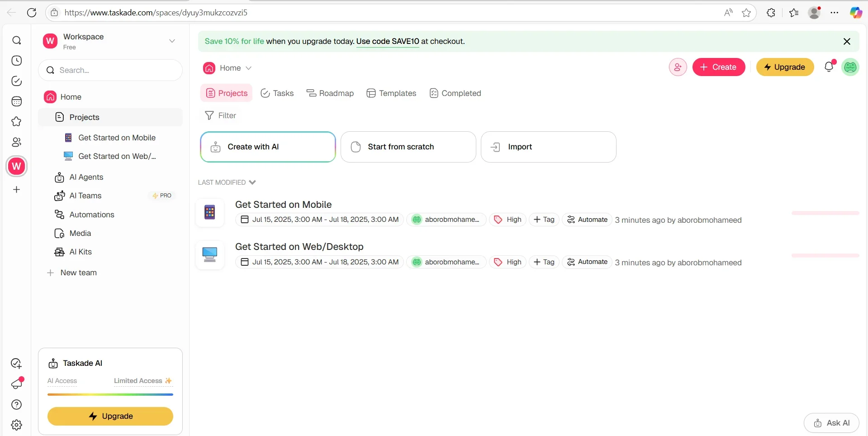This screenshot has height=436, width=868.
Task: Dismiss the SAVE10 promo banner
Action: (847, 42)
